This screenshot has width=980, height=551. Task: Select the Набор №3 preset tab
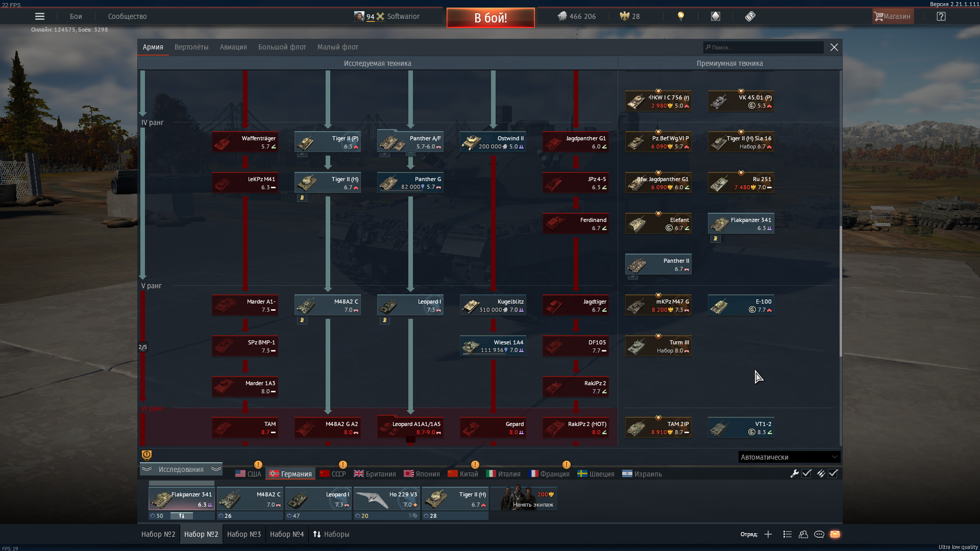click(x=244, y=534)
